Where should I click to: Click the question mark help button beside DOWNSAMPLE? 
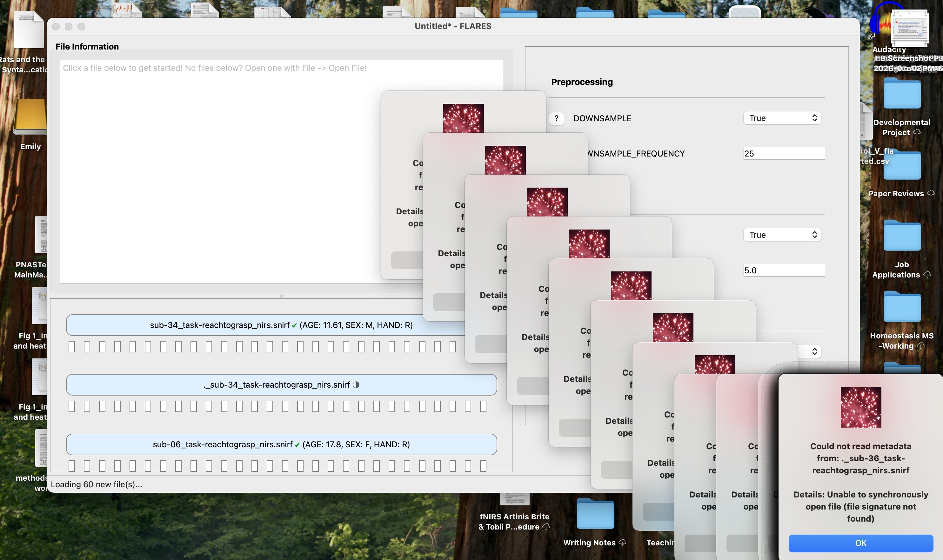click(x=556, y=118)
